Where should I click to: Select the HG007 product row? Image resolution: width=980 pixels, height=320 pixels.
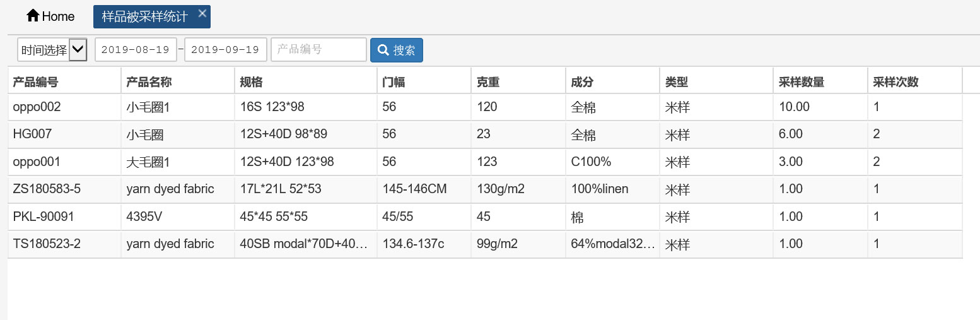pyautogui.click(x=485, y=134)
